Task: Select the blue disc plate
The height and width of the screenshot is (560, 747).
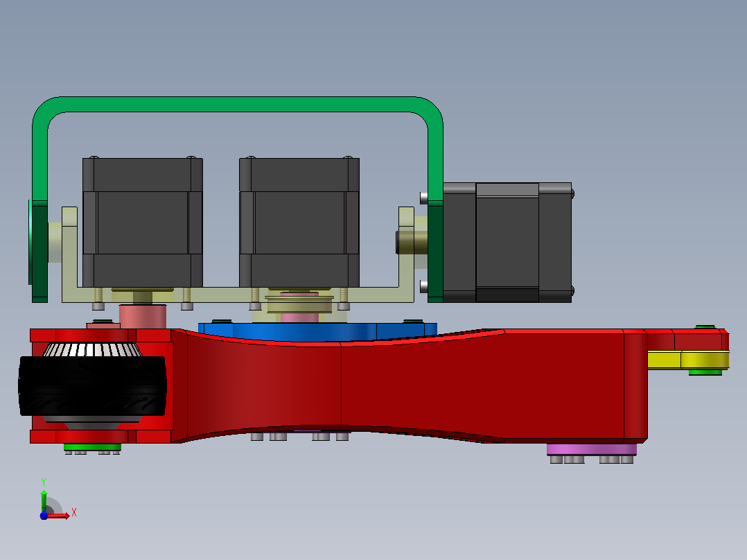Action: [317, 331]
